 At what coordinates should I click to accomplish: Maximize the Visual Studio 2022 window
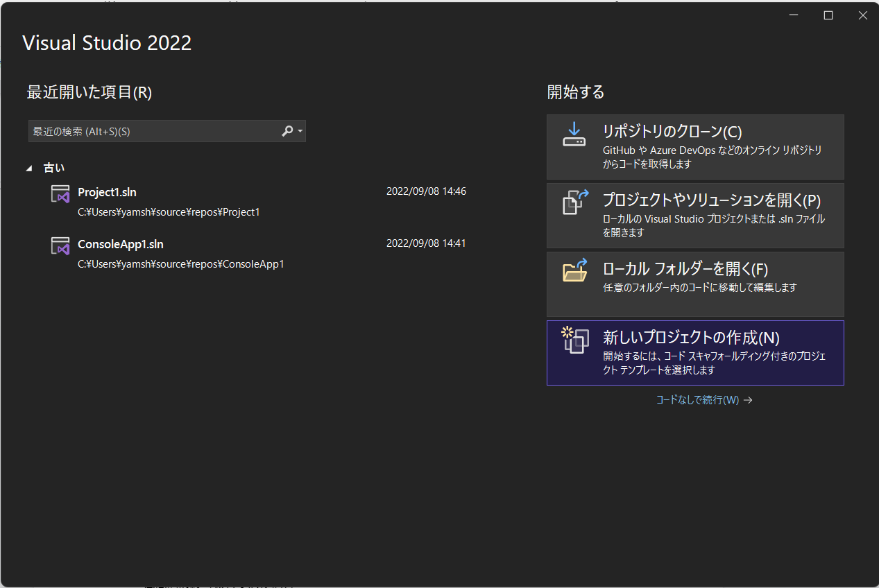[828, 15]
